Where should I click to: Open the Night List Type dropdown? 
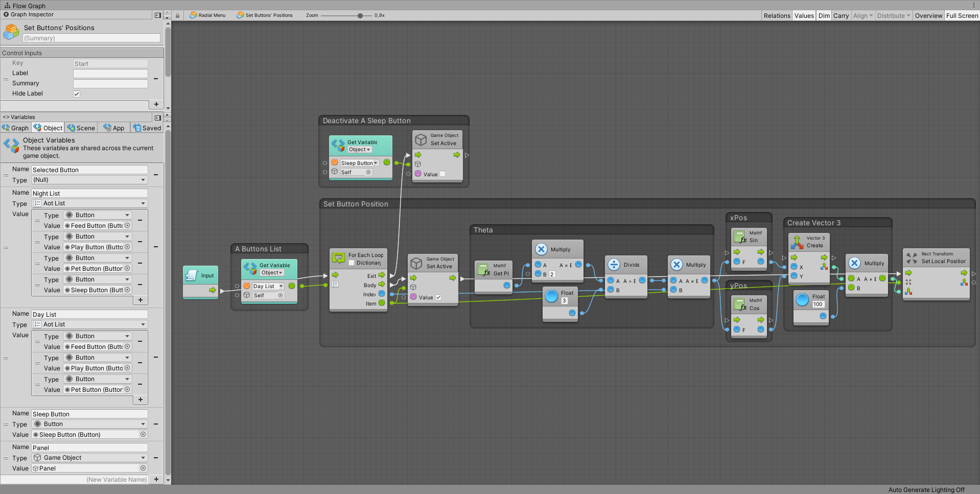tap(89, 203)
